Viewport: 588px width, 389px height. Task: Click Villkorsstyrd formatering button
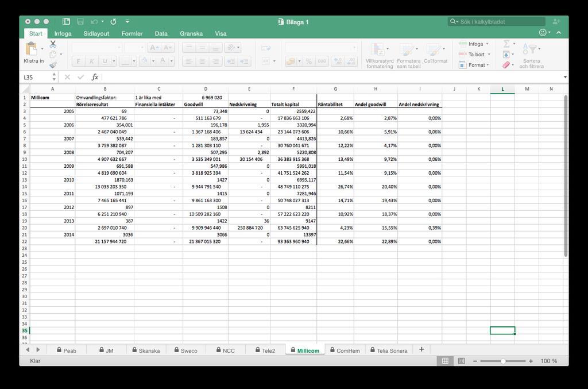(x=380, y=55)
